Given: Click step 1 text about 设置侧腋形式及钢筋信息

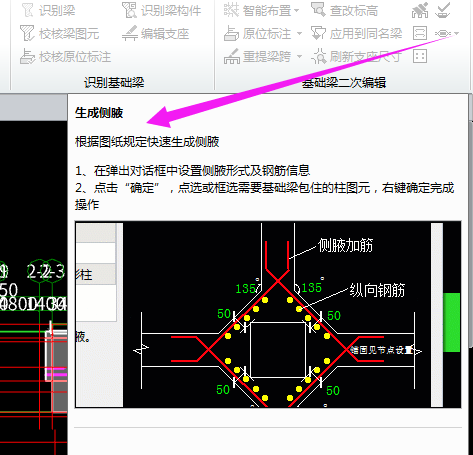Looking at the screenshot, I should 193,170.
